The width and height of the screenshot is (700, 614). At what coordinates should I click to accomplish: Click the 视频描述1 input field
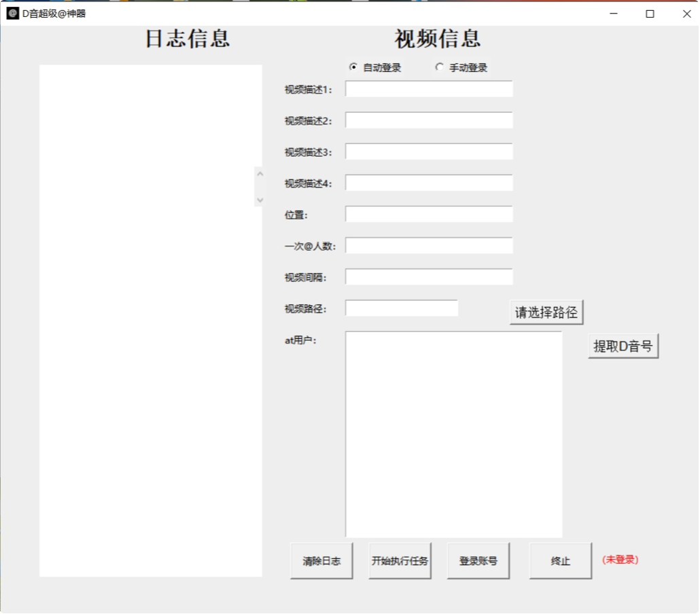click(x=429, y=89)
